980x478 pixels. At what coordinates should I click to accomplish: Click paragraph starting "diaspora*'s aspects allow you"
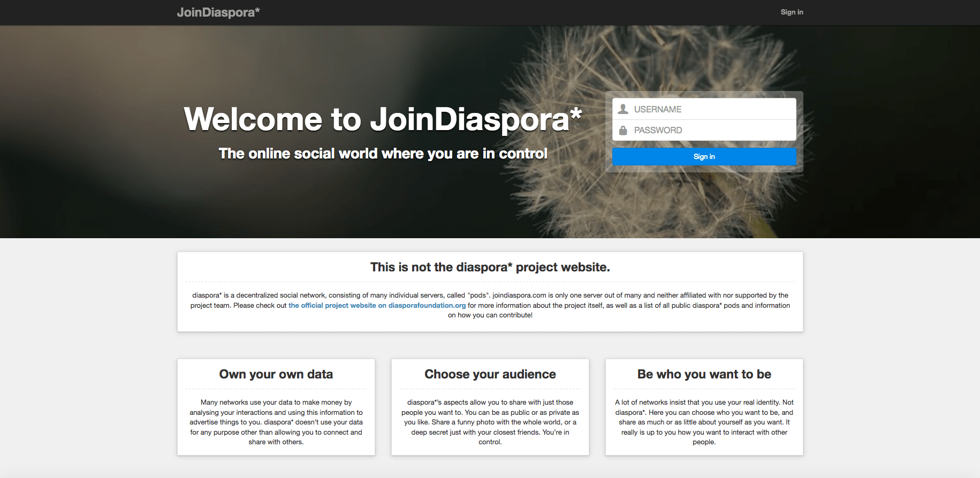click(x=490, y=422)
